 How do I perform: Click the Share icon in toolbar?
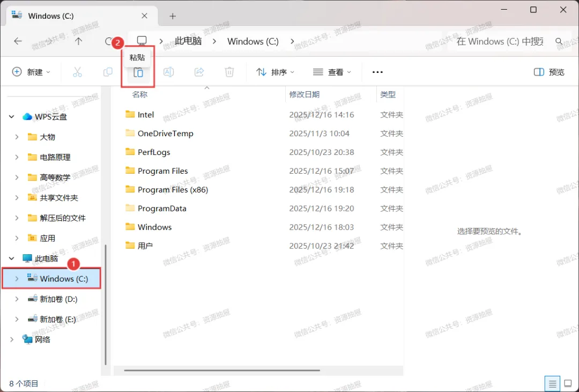[199, 72]
